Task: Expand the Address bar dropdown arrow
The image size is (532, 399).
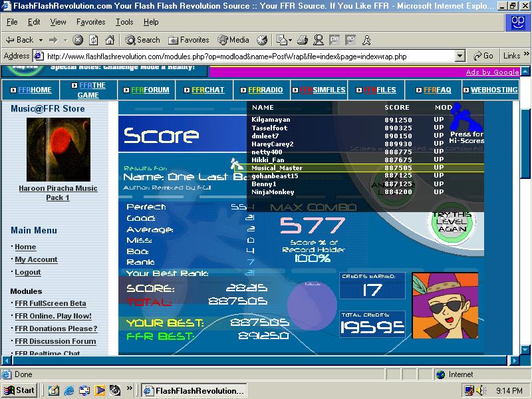Action: 460,56
